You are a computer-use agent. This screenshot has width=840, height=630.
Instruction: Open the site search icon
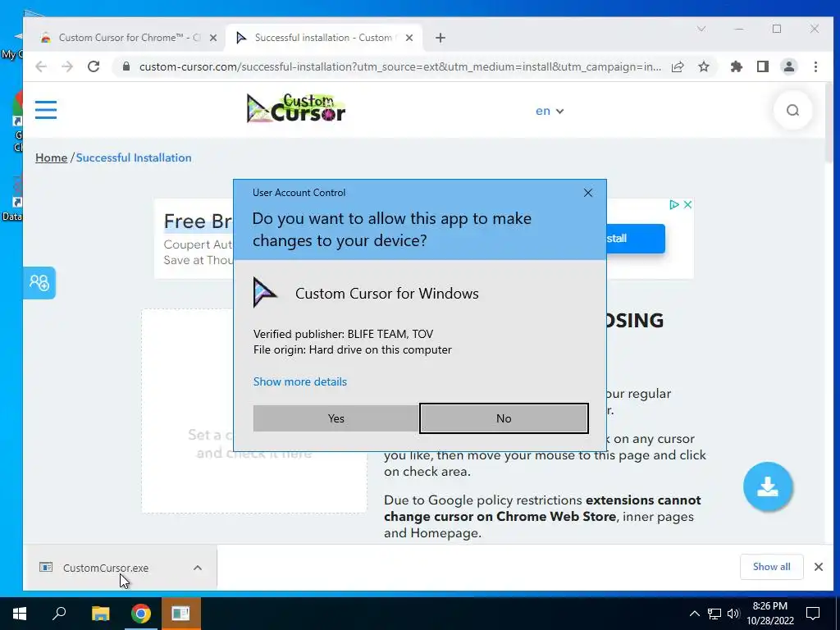point(793,111)
